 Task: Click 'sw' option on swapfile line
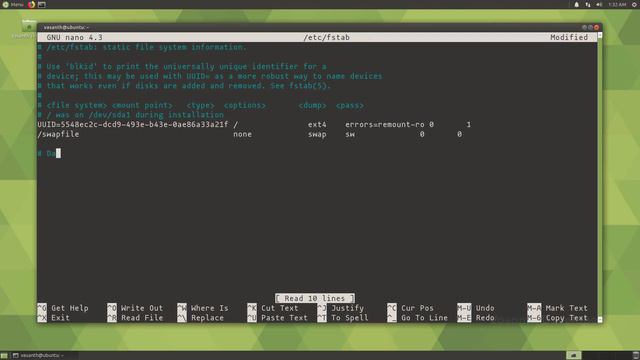pos(350,134)
